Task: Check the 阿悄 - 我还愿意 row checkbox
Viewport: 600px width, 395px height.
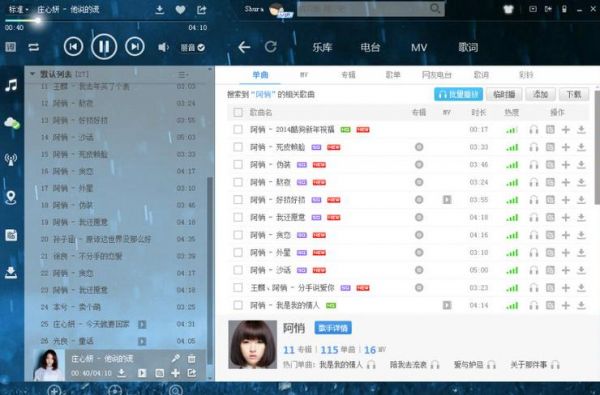Action: pos(238,217)
